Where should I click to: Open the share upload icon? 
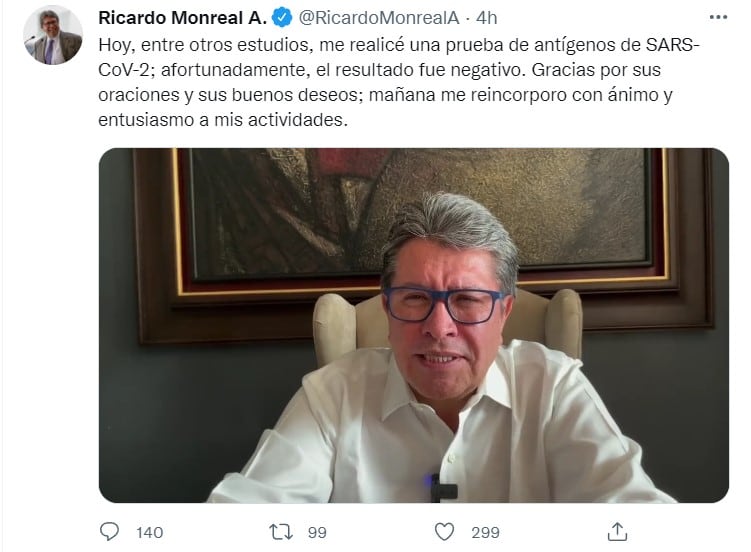point(617,531)
